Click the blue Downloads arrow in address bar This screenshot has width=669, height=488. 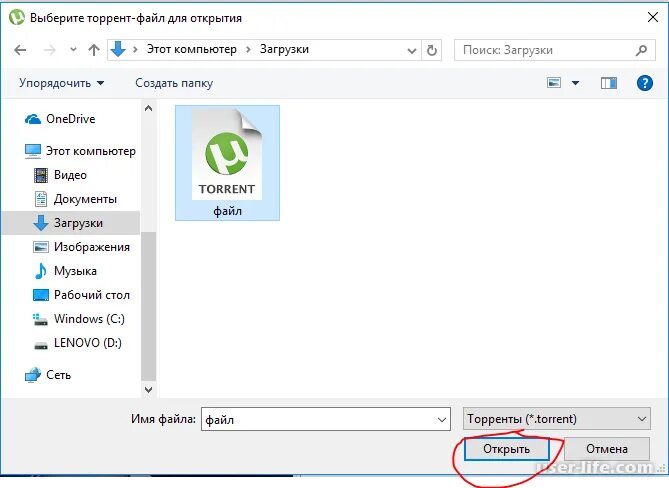[x=118, y=49]
